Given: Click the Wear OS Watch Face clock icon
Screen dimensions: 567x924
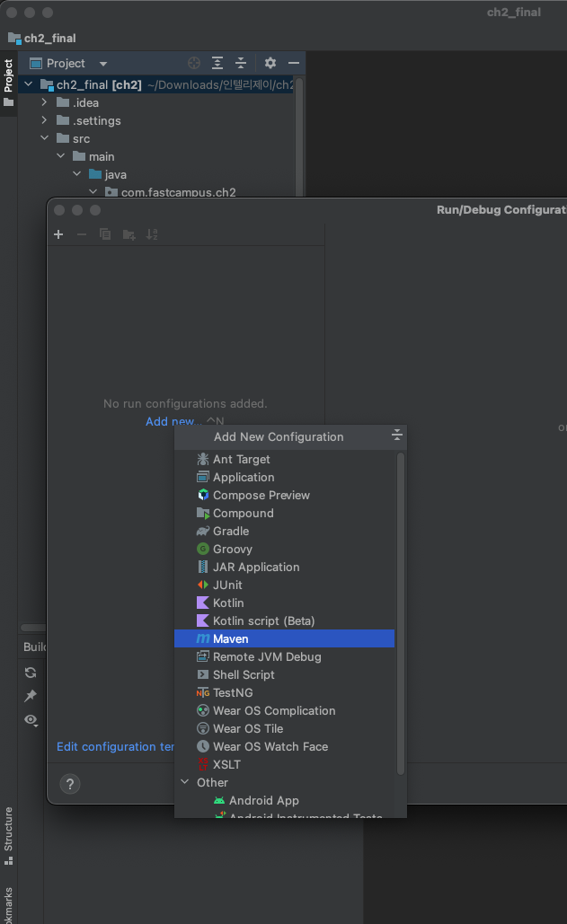Looking at the screenshot, I should pyautogui.click(x=203, y=746).
